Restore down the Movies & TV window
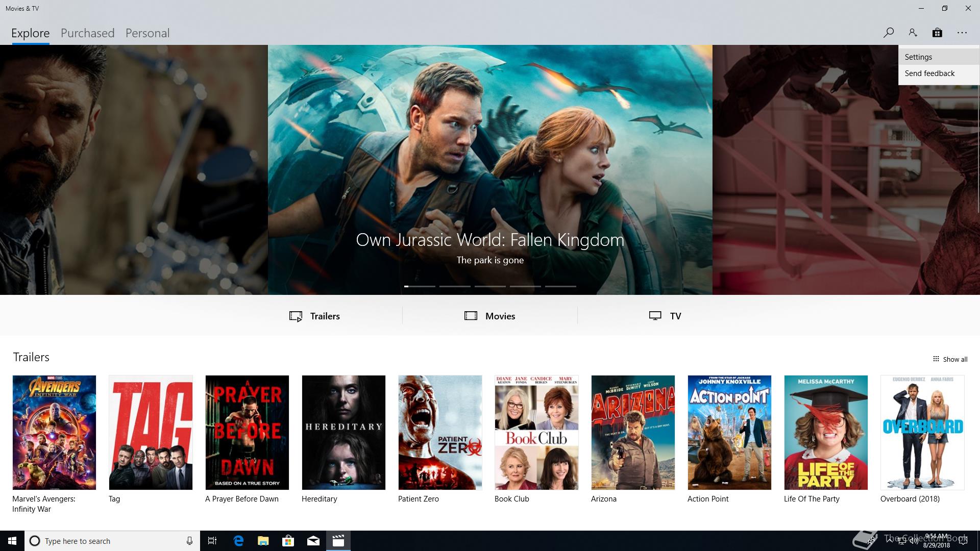This screenshot has height=551, width=980. (x=945, y=8)
